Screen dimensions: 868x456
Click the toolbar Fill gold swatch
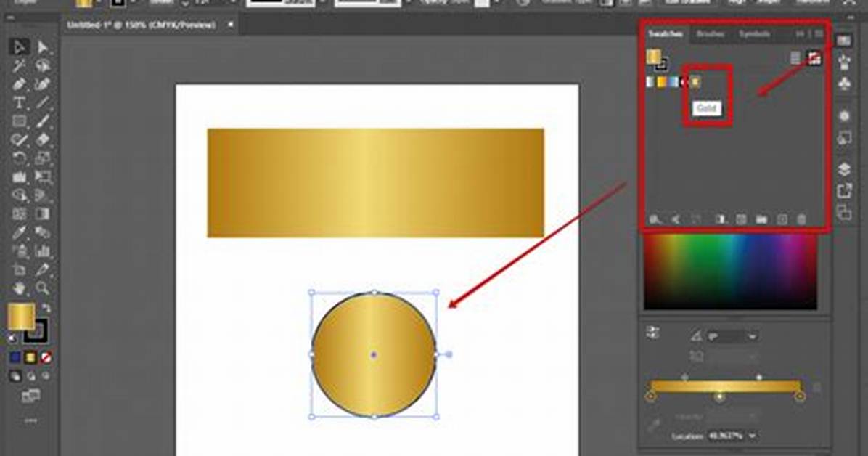20,317
